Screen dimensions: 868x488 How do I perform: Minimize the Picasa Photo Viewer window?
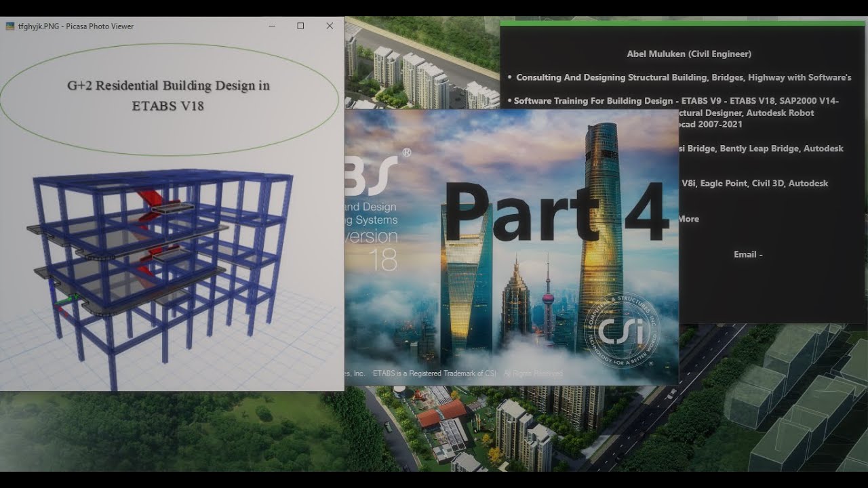pyautogui.click(x=271, y=26)
